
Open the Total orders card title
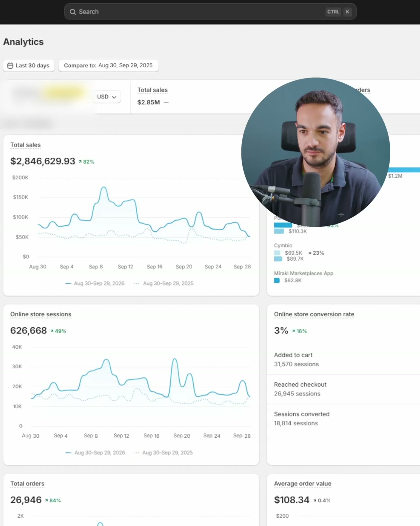click(x=27, y=483)
